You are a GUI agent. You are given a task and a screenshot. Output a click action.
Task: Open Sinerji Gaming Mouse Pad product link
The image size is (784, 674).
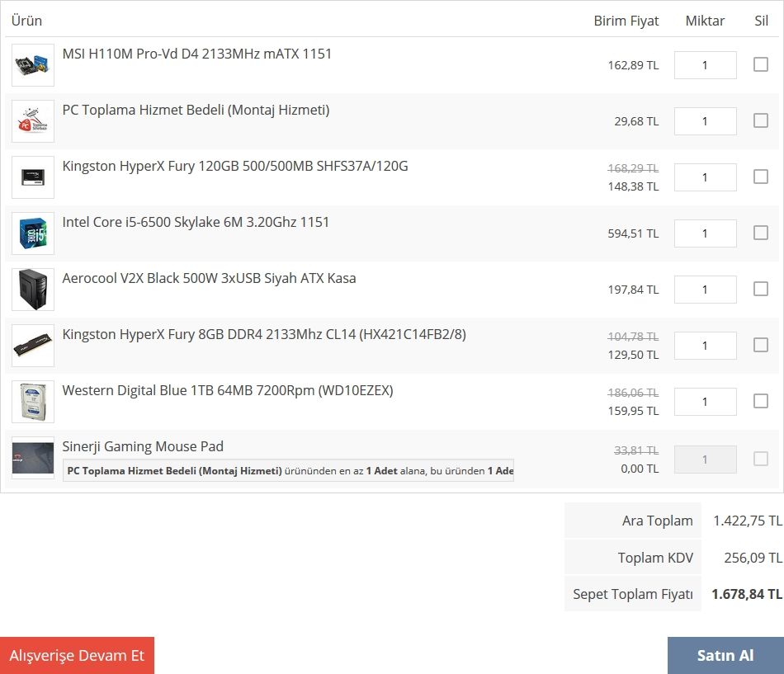coord(143,446)
